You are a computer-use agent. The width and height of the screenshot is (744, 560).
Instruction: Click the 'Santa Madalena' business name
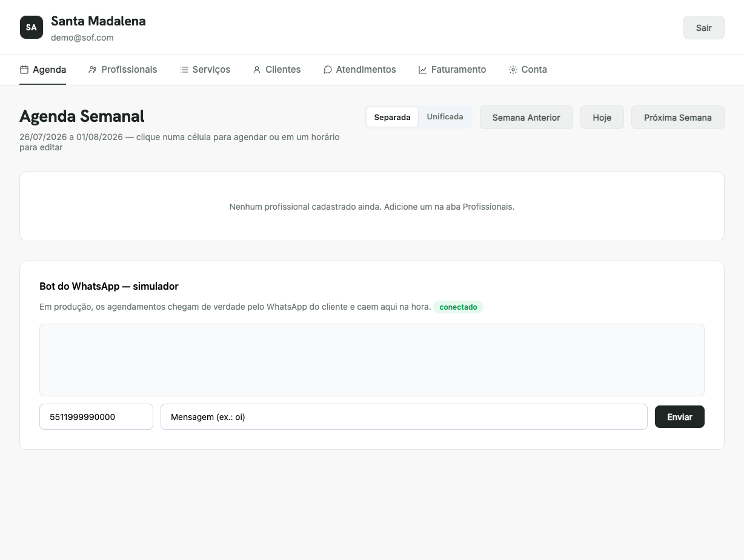coord(98,21)
